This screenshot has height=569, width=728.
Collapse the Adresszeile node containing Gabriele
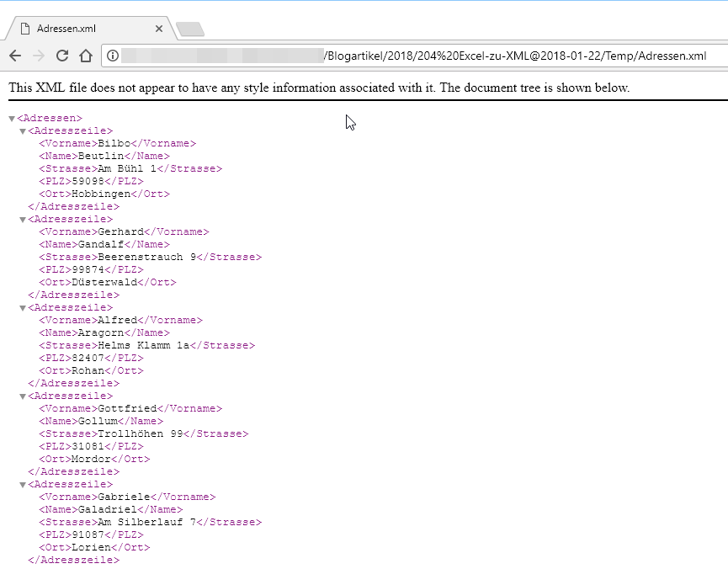point(23,485)
